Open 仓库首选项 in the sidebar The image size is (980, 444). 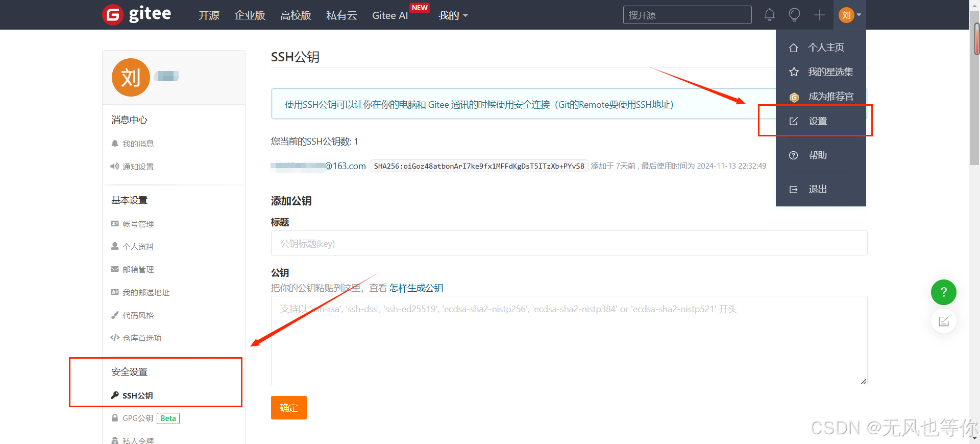coord(142,338)
